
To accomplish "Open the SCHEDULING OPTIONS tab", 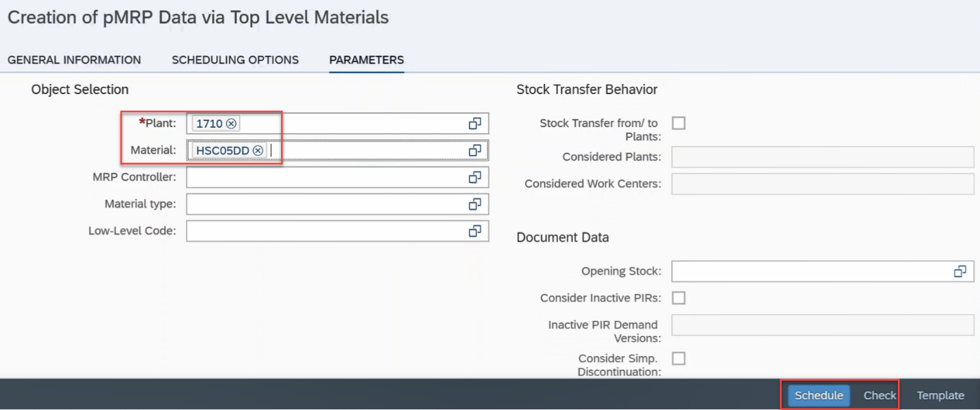I will (x=235, y=60).
